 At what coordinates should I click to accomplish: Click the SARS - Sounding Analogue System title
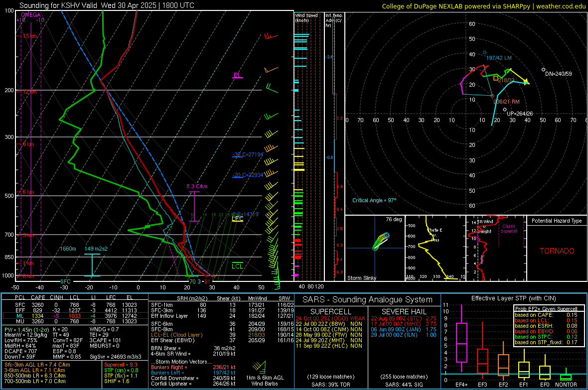[367, 300]
